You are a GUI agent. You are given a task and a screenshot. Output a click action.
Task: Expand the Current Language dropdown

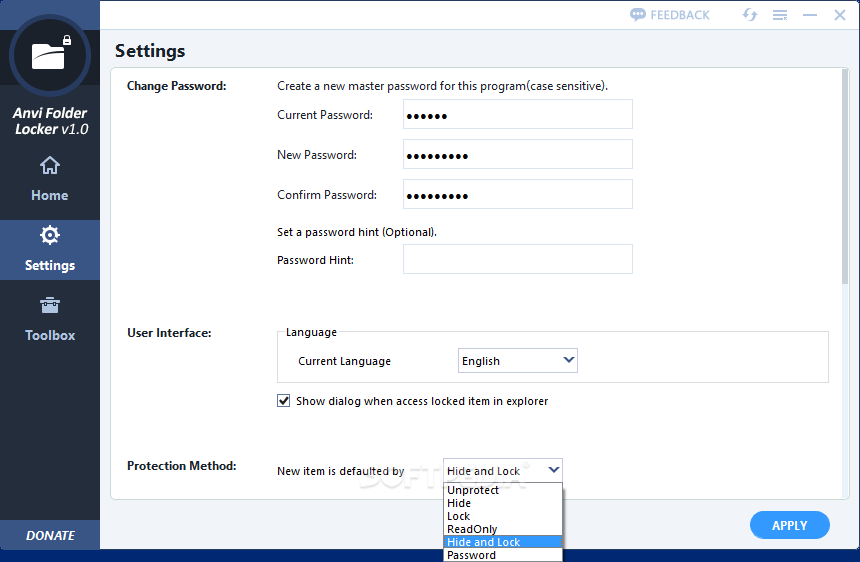(x=518, y=361)
